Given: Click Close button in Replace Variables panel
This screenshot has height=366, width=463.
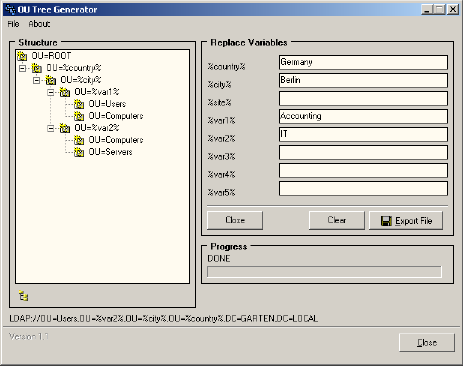Looking at the screenshot, I should 235,220.
